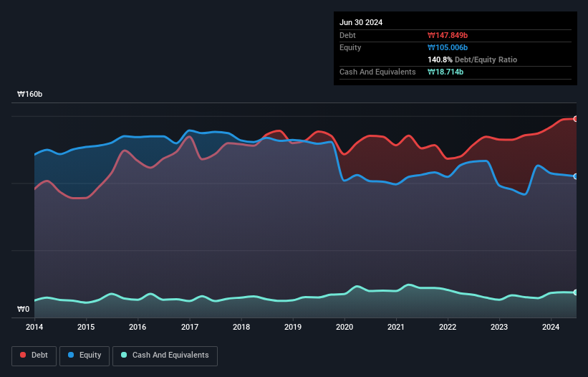
Task: Click the teal dot in Cash legend
Action: [x=124, y=355]
